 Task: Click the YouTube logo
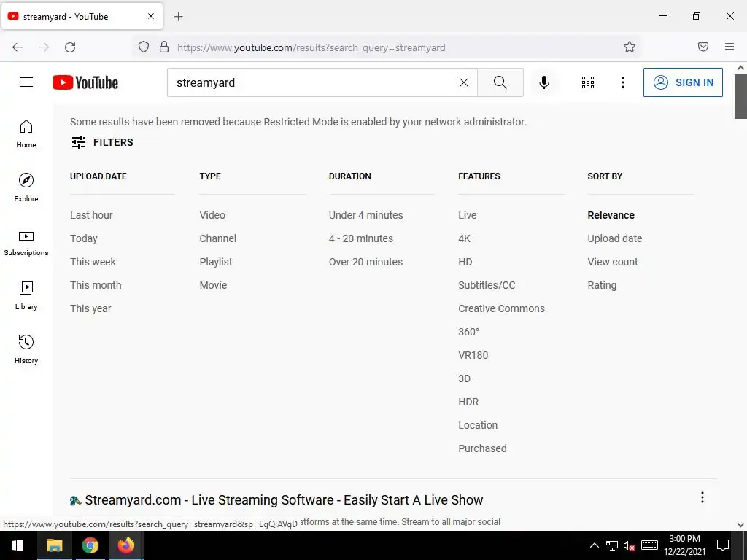click(85, 82)
